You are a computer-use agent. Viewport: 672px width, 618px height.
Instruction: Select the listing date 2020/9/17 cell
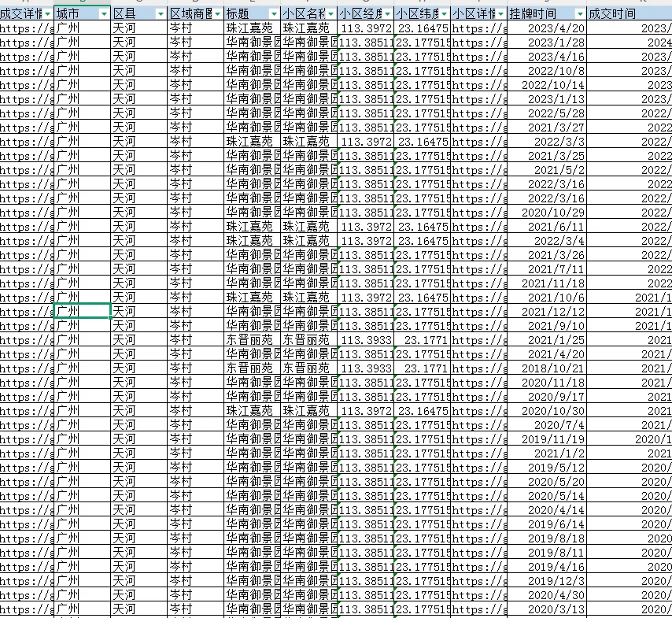pos(547,396)
